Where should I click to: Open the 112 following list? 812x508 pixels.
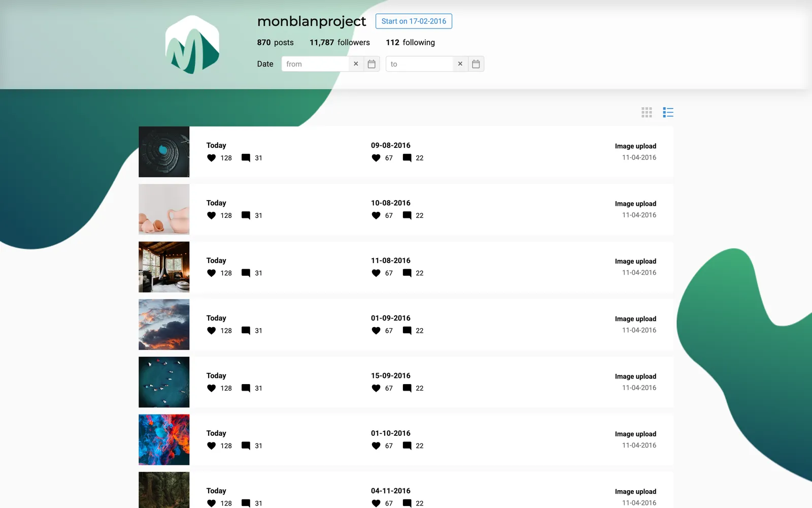(x=410, y=43)
